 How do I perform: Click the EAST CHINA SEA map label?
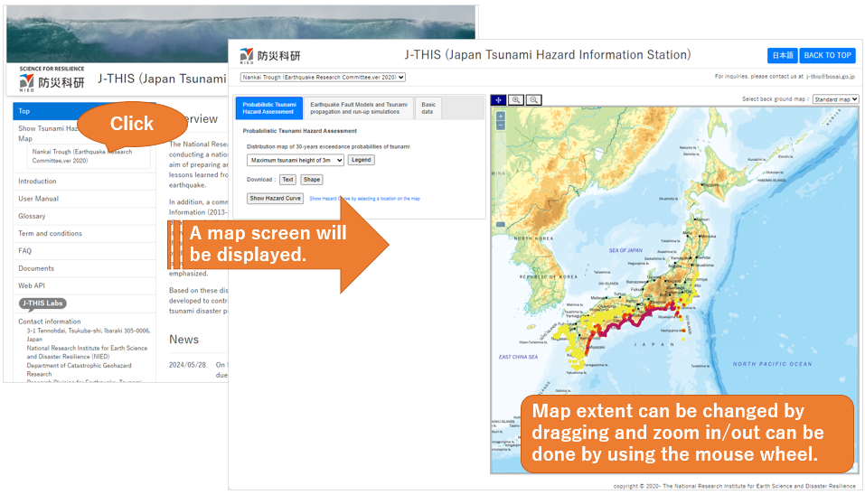pos(518,358)
